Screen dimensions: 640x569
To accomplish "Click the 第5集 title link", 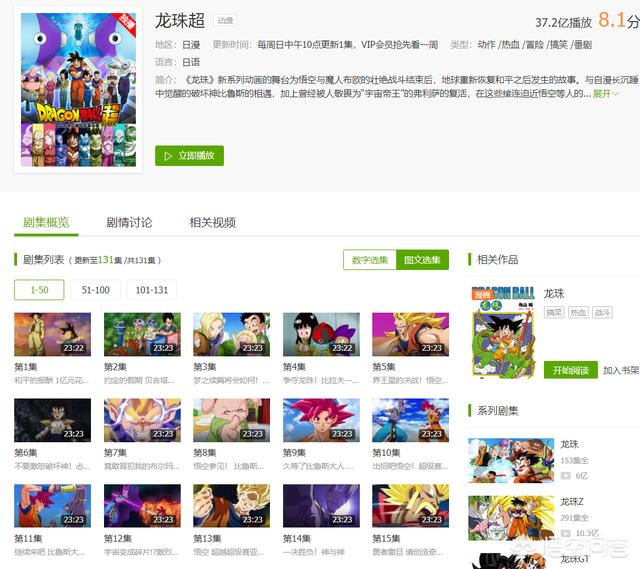I will coord(384,367).
